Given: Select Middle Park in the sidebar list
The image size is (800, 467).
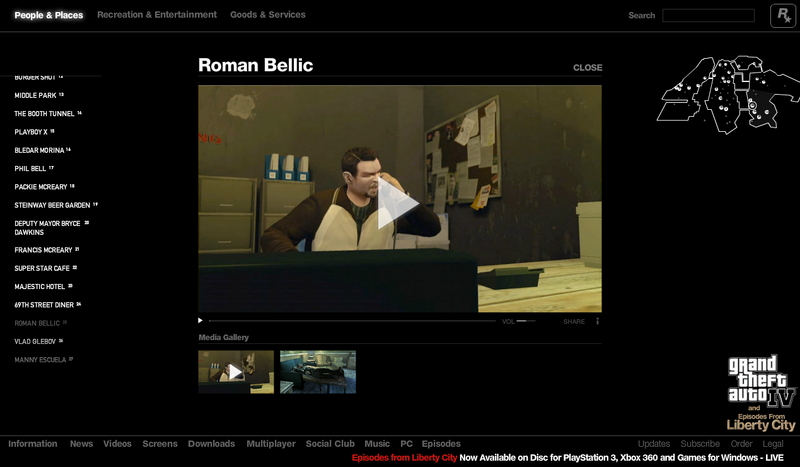Looking at the screenshot, I should coord(39,95).
